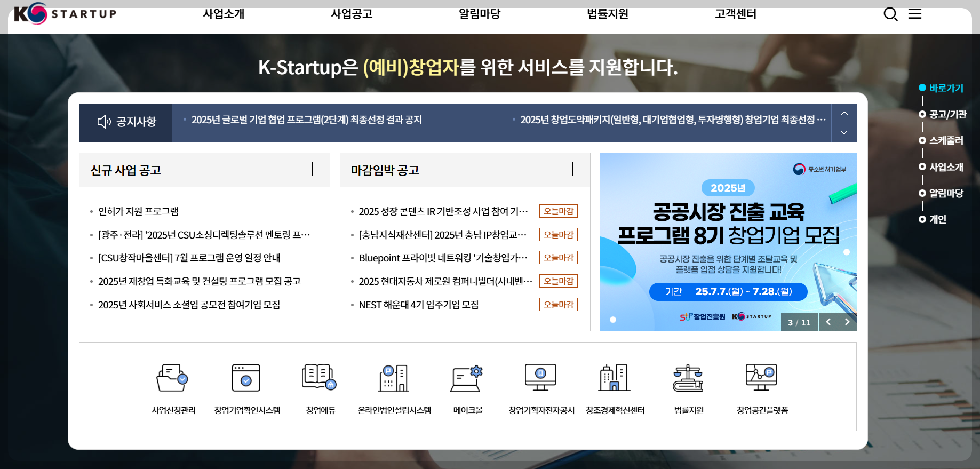The width and height of the screenshot is (980, 469).
Task: Open NEST 해운대 4기 입주기업 모집
Action: (419, 305)
